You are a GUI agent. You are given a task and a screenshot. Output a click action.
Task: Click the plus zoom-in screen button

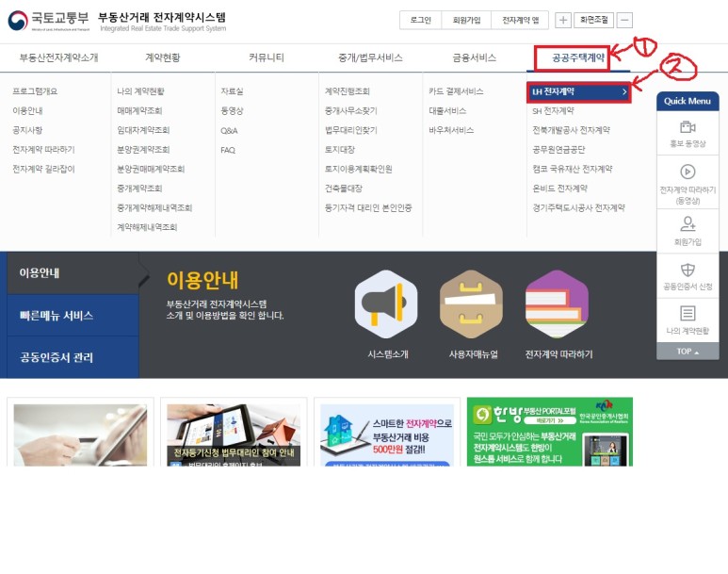[x=562, y=20]
